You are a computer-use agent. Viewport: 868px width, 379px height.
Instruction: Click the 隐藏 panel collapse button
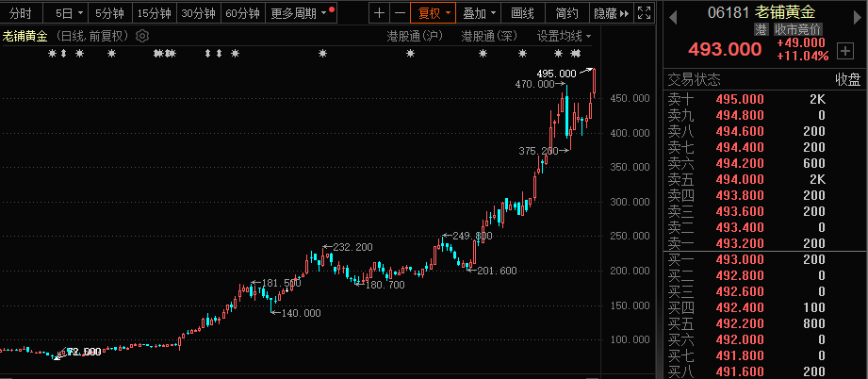608,13
